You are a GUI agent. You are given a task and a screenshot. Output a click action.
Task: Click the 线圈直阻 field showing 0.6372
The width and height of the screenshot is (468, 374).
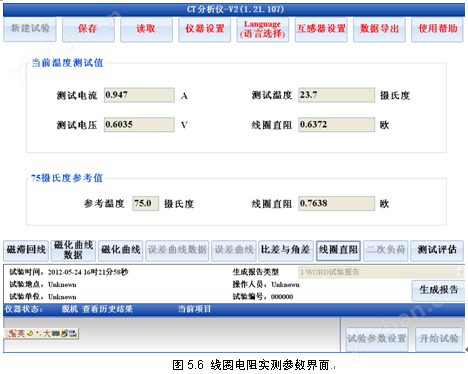(336, 125)
